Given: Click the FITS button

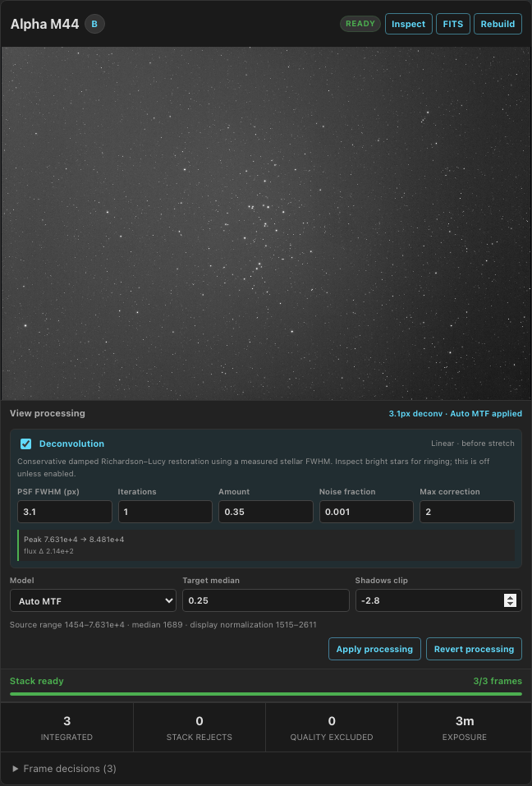Looking at the screenshot, I should point(453,24).
